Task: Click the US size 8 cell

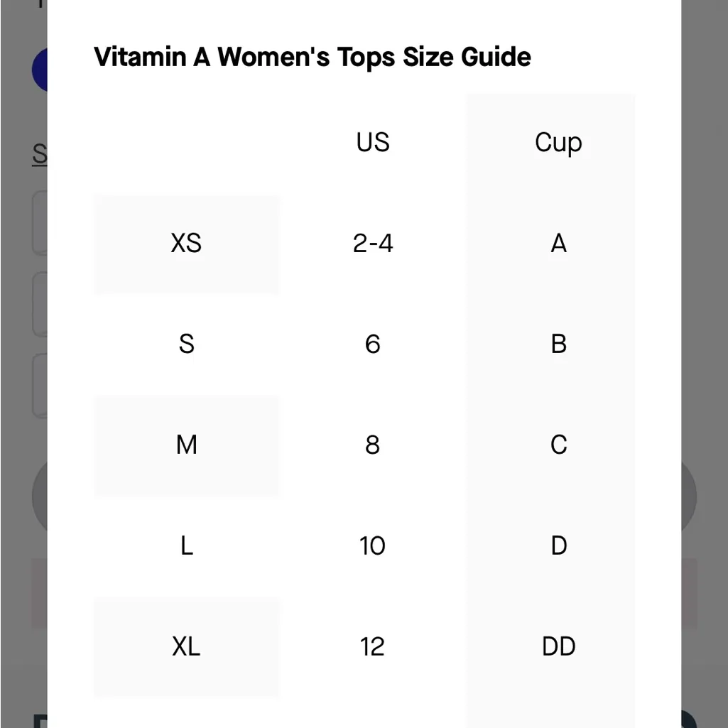Action: pyautogui.click(x=372, y=445)
